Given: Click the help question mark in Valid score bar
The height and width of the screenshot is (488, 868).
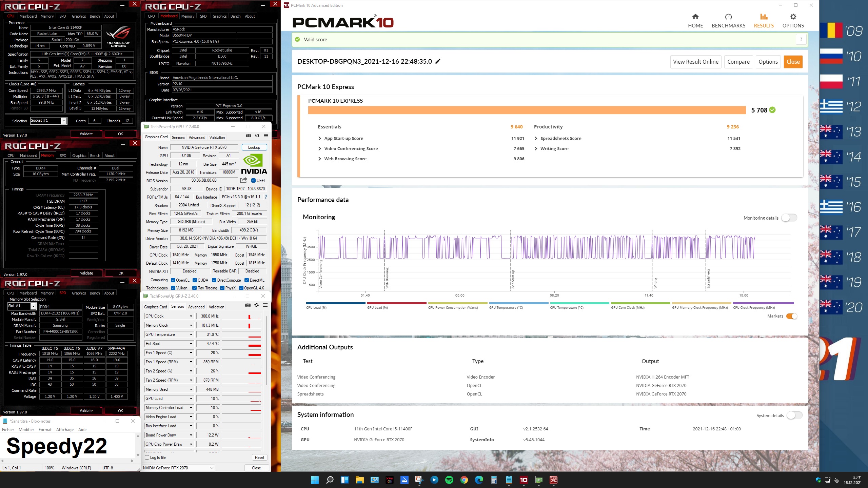Looking at the screenshot, I should [x=801, y=39].
